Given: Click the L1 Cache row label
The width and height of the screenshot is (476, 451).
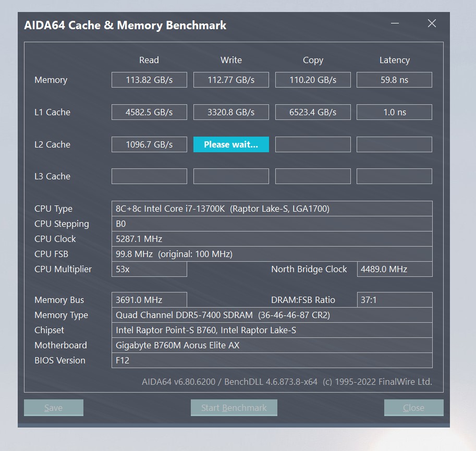Looking at the screenshot, I should coord(52,112).
